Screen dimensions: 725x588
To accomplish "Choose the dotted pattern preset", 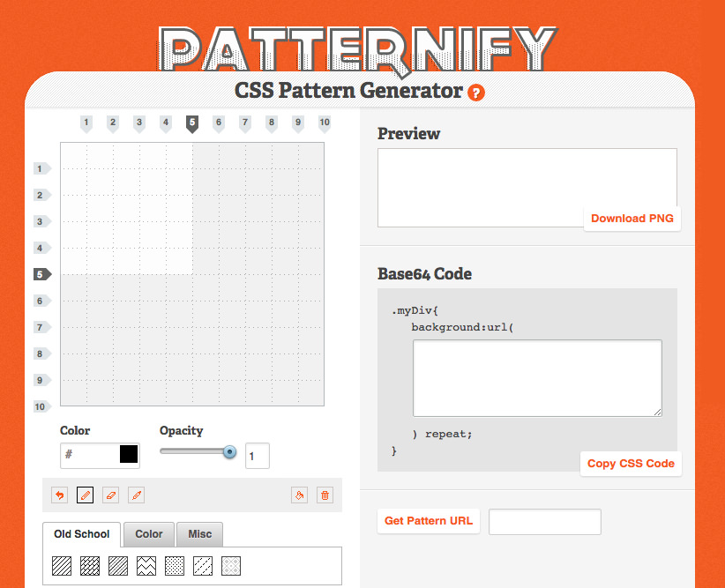I will (x=175, y=566).
